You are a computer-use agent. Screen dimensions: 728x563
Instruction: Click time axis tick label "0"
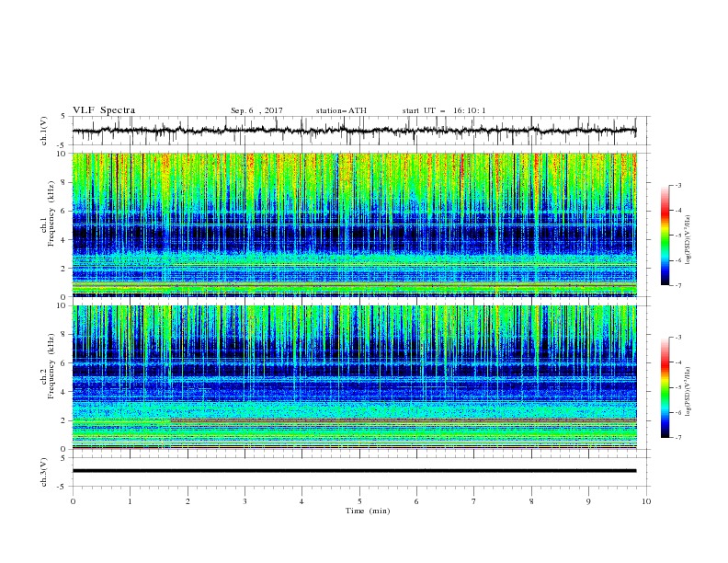(x=73, y=501)
